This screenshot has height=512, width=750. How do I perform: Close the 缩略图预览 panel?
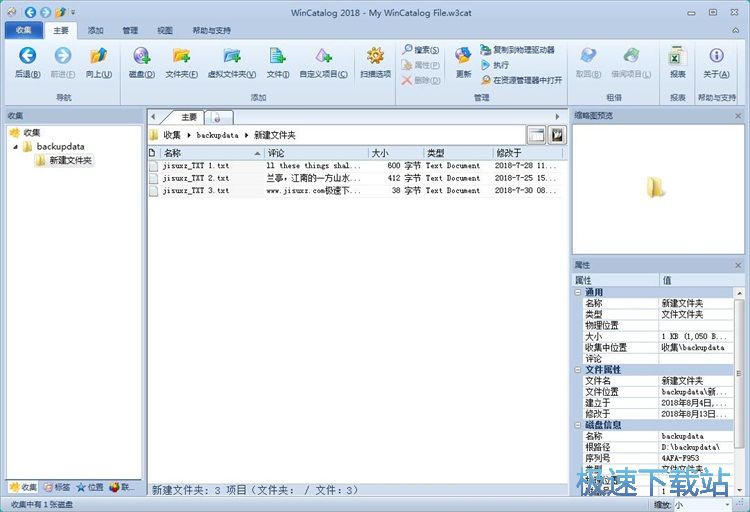click(738, 116)
